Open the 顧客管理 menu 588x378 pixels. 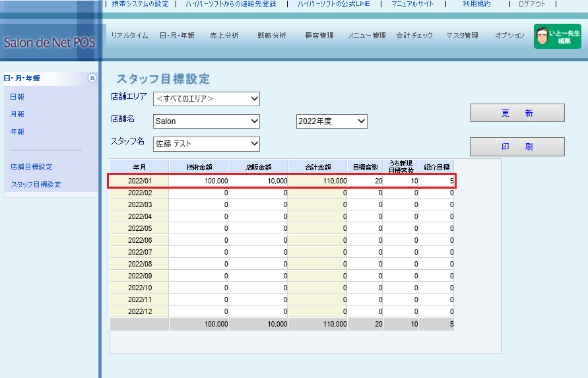click(319, 36)
